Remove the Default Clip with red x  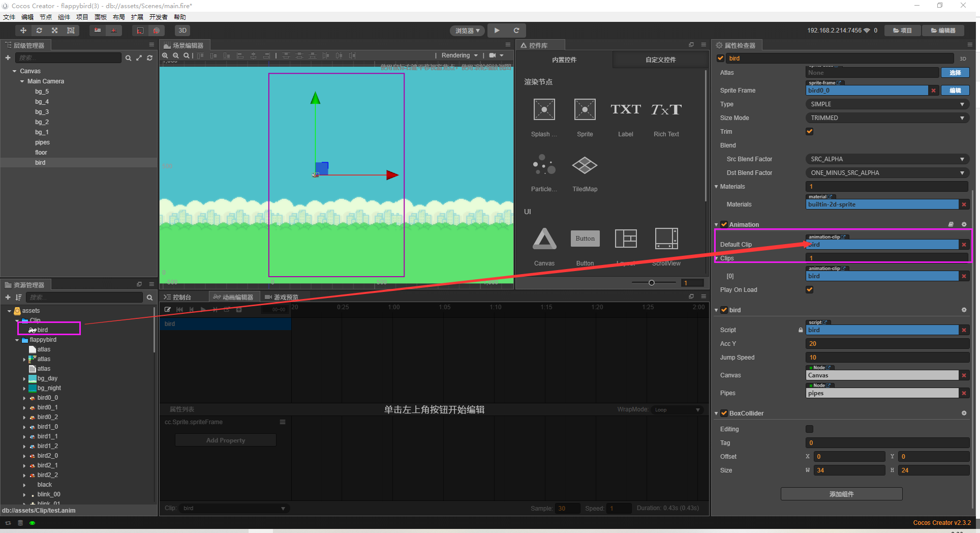pyautogui.click(x=964, y=245)
